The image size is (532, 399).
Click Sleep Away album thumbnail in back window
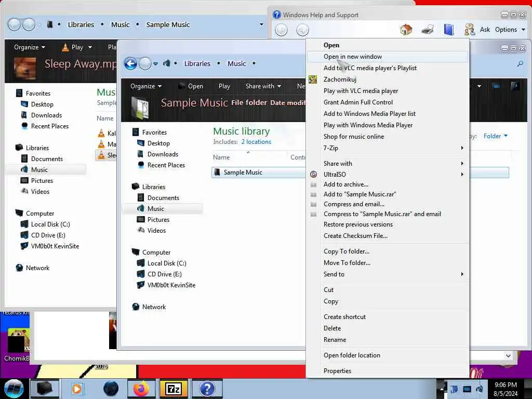25,68
